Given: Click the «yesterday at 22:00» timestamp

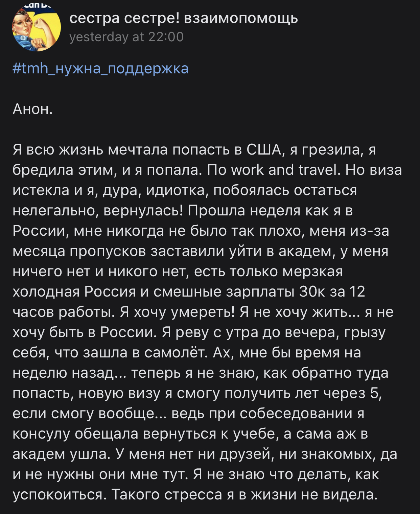Looking at the screenshot, I should pos(126,37).
